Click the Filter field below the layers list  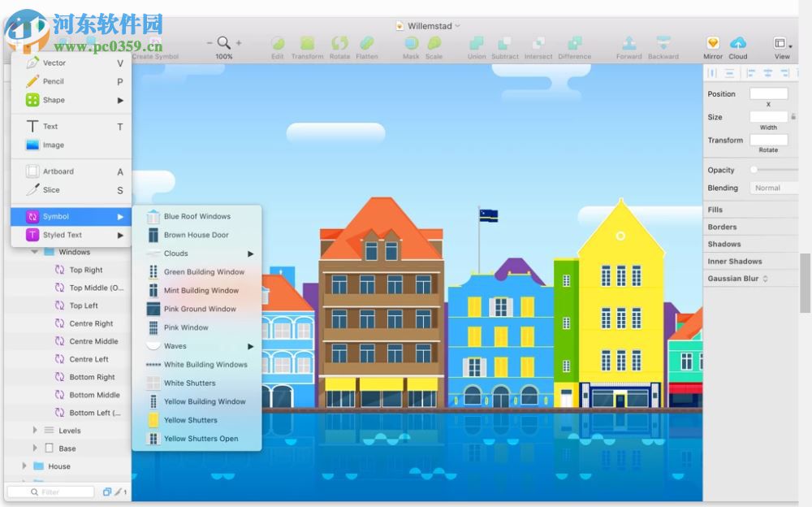click(53, 492)
